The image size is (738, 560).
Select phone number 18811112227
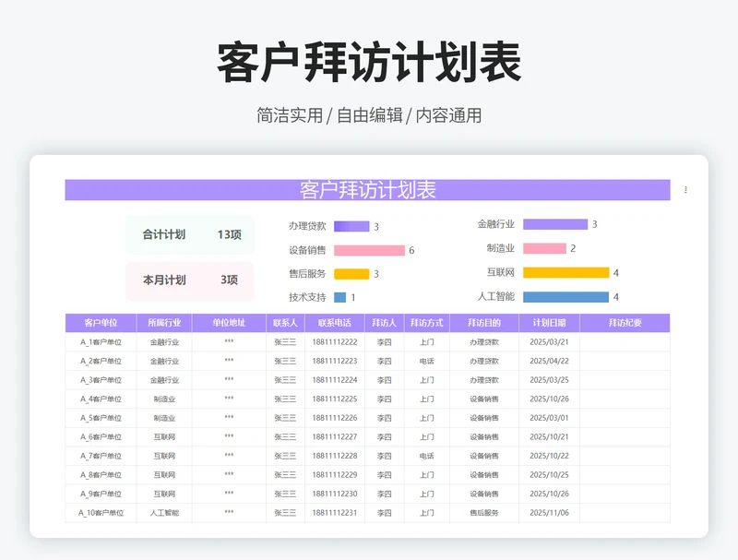tap(335, 436)
